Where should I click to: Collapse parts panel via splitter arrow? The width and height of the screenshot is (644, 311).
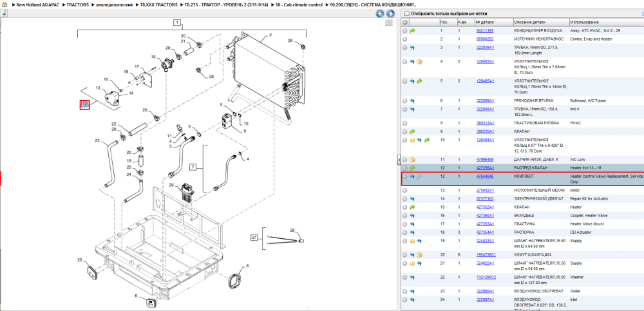click(x=398, y=160)
